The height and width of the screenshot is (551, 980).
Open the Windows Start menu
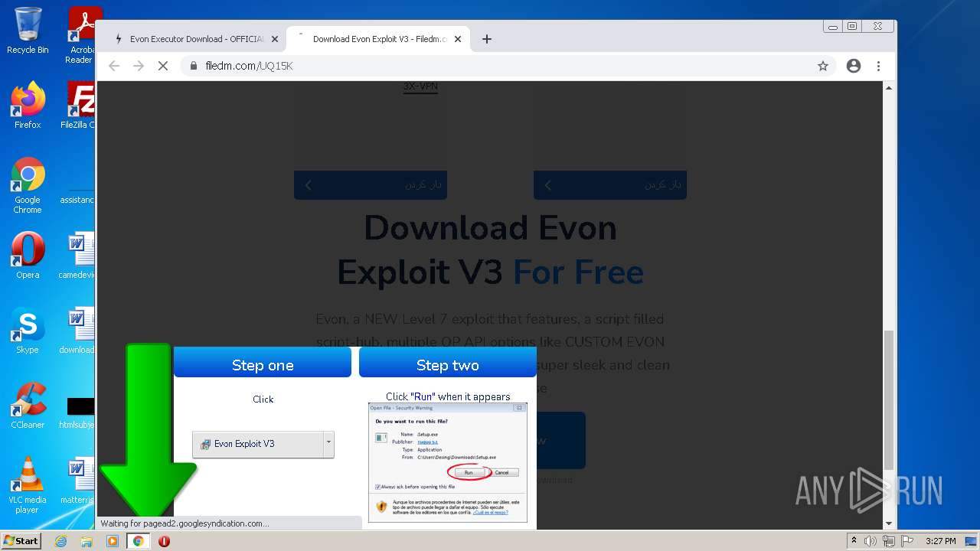pos(21,541)
